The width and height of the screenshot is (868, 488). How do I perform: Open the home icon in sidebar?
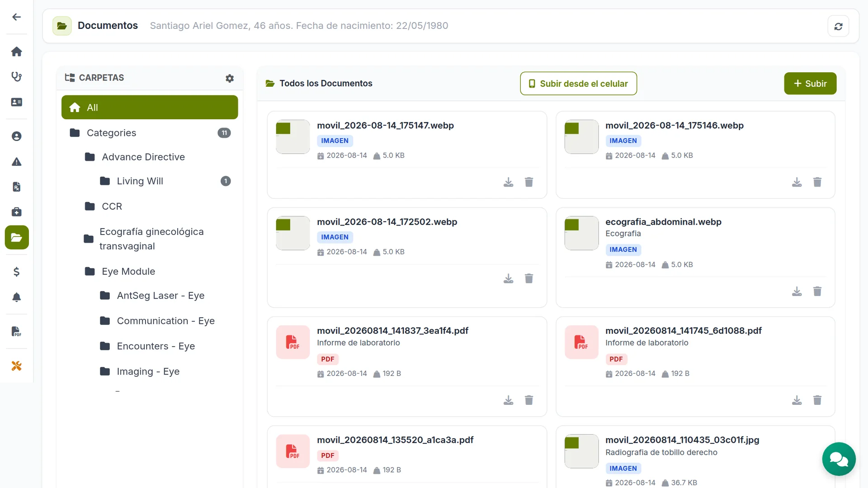click(17, 52)
